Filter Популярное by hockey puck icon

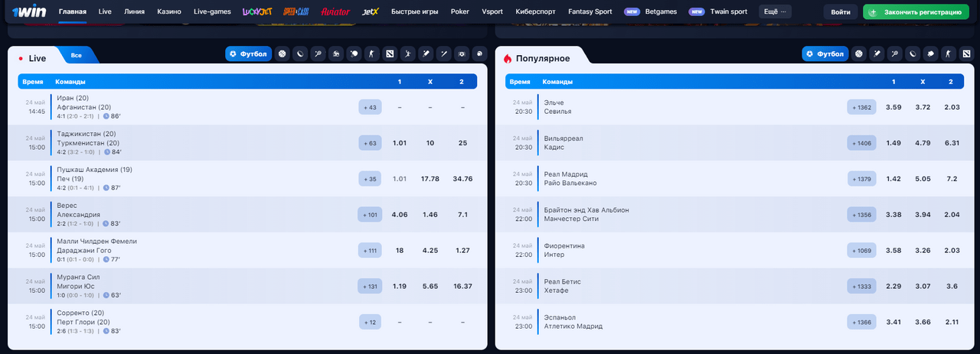[913, 54]
